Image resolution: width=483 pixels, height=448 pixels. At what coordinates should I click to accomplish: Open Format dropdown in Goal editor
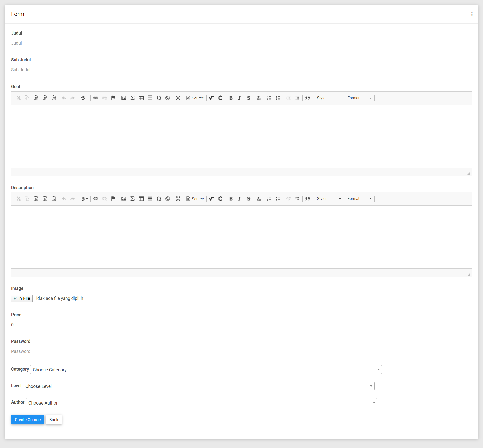pyautogui.click(x=359, y=98)
